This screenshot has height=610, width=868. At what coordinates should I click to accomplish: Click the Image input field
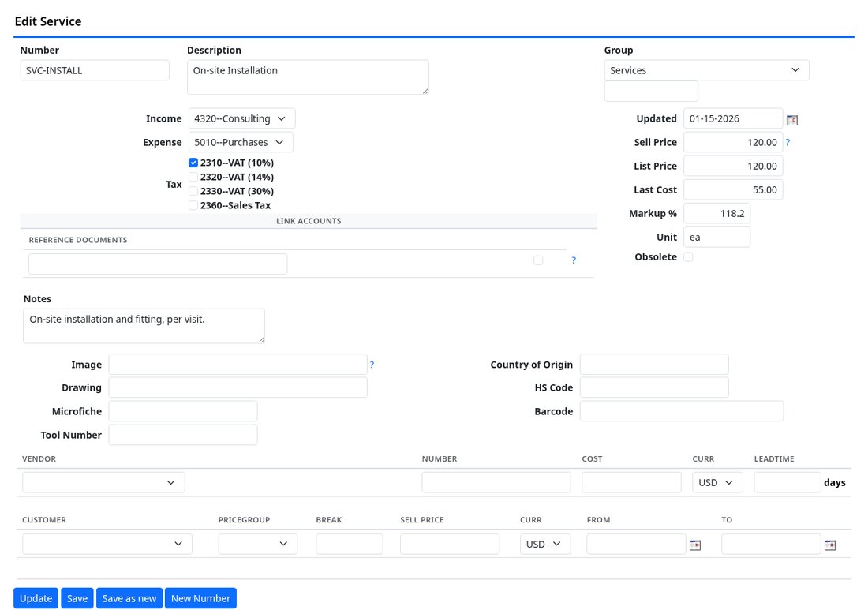[x=238, y=365]
